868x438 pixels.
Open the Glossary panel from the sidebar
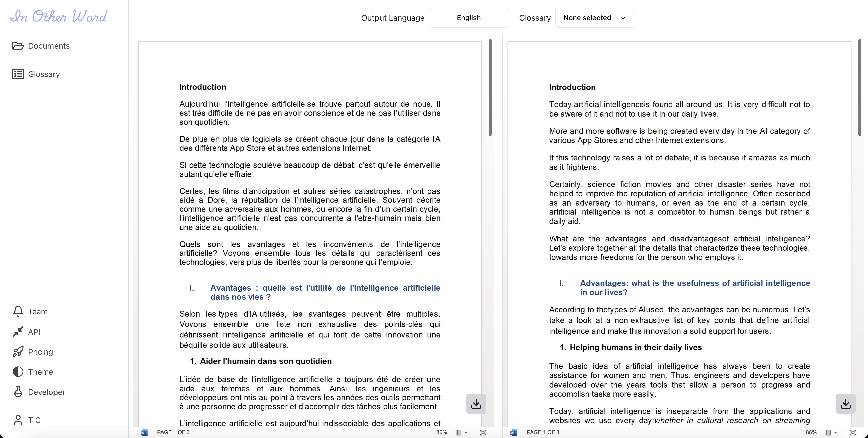coord(44,74)
